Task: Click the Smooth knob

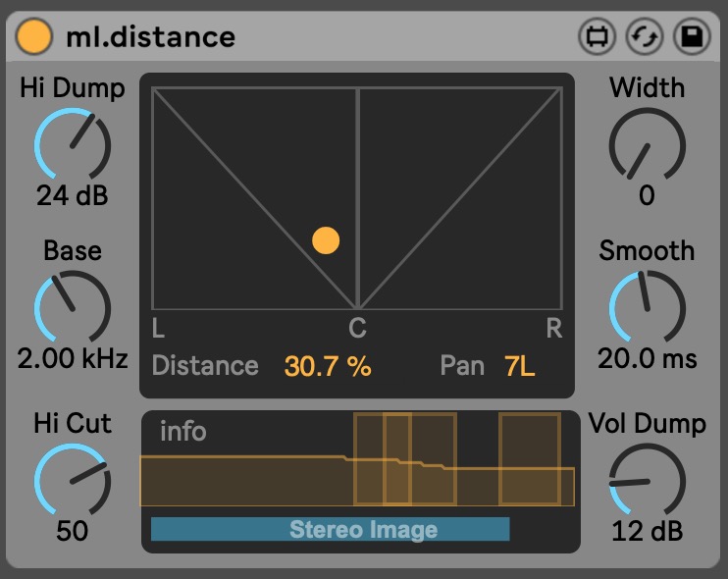Action: point(647,308)
